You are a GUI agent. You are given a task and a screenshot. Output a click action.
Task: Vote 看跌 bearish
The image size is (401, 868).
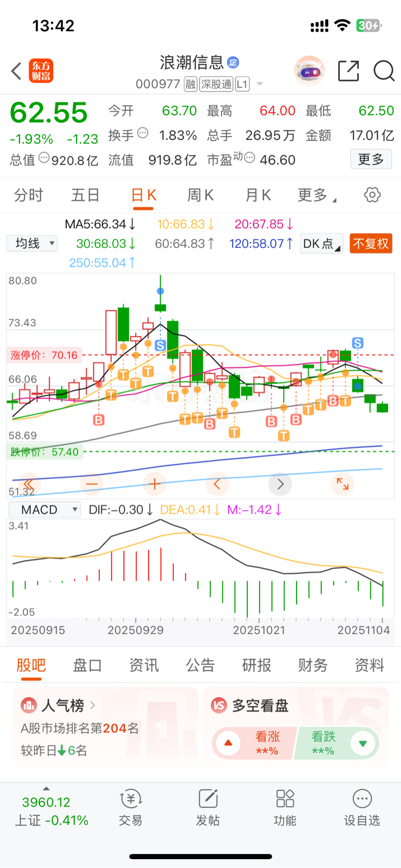click(337, 743)
